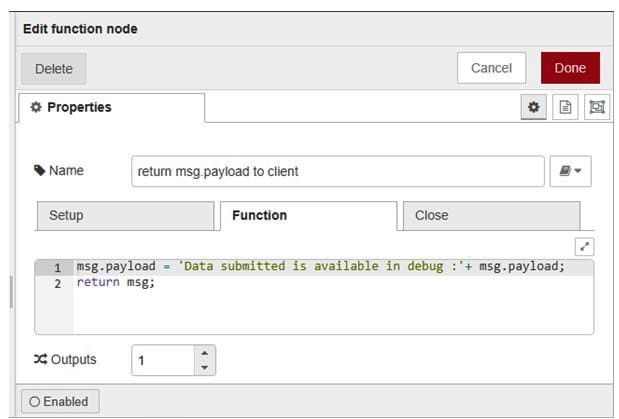Switch to the Setup tab

pyautogui.click(x=124, y=216)
